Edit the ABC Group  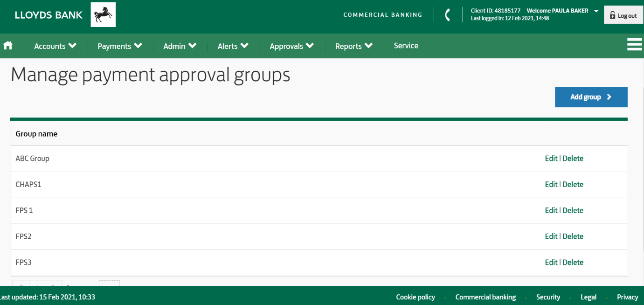[x=551, y=159]
